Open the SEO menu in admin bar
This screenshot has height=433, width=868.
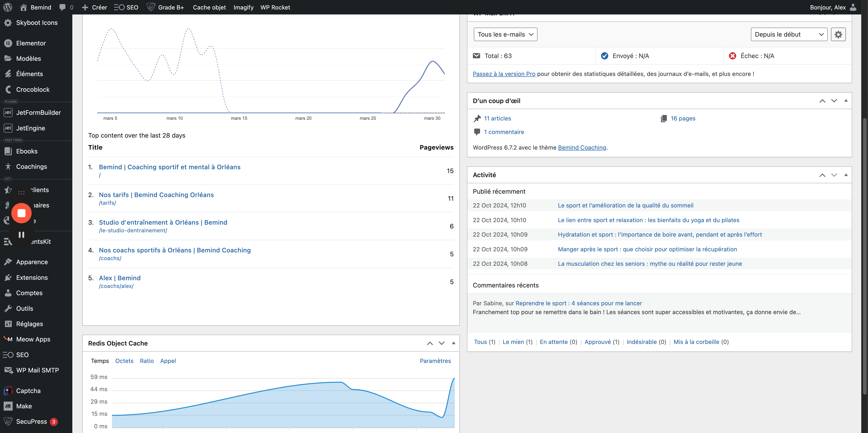tap(126, 7)
